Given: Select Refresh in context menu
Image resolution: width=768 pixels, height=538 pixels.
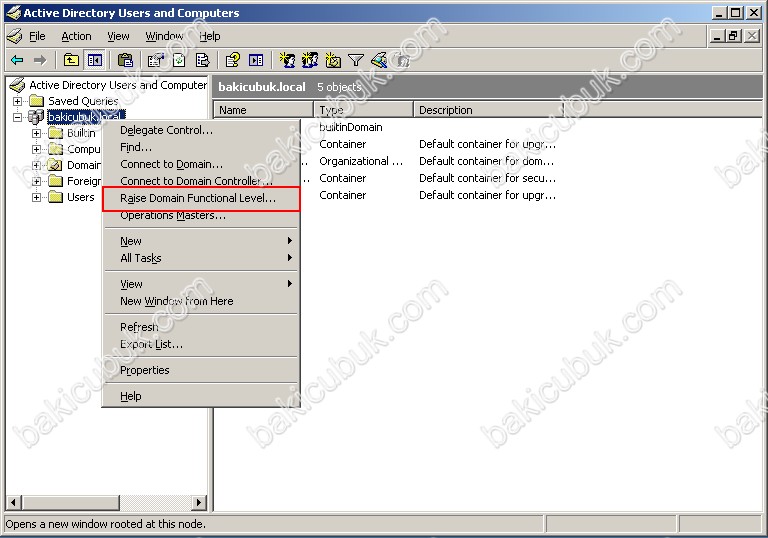Looking at the screenshot, I should 201,327.
